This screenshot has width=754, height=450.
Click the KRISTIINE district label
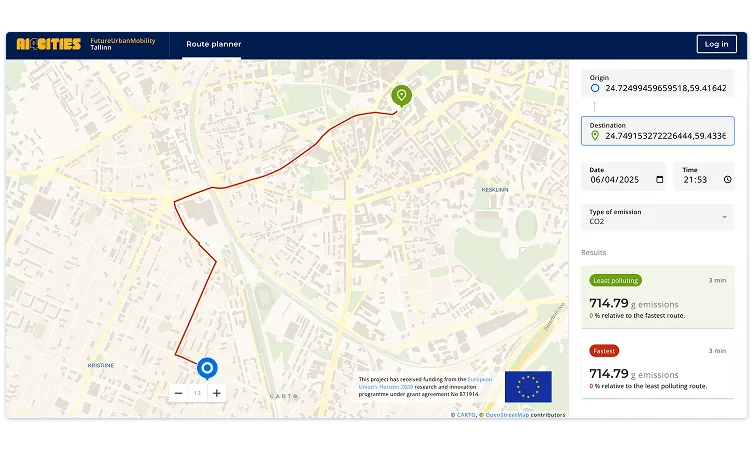pyautogui.click(x=101, y=365)
